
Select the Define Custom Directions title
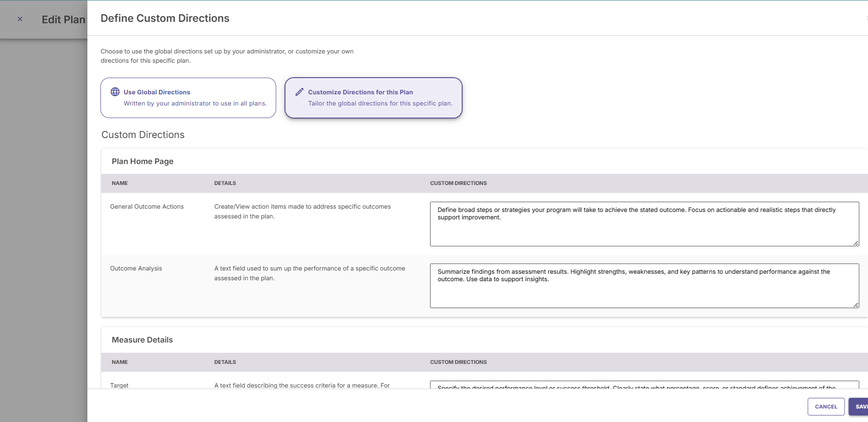pos(165,18)
